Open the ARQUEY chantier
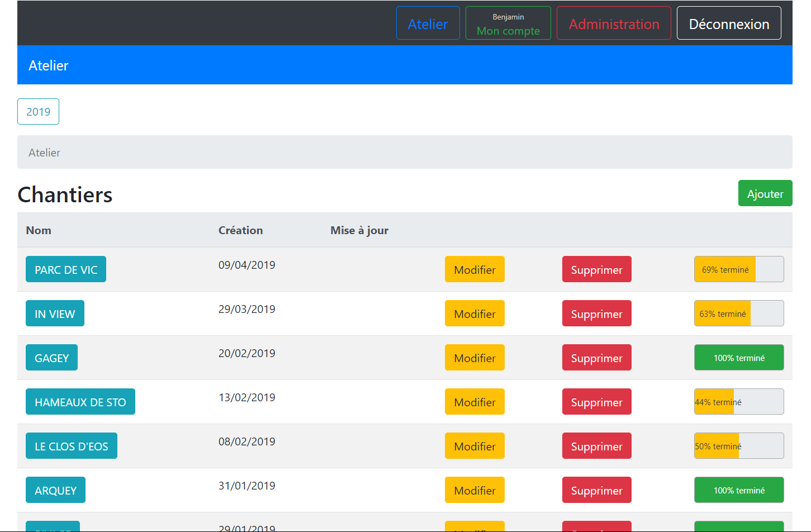Screen dimensions: 811x532 tap(55, 490)
